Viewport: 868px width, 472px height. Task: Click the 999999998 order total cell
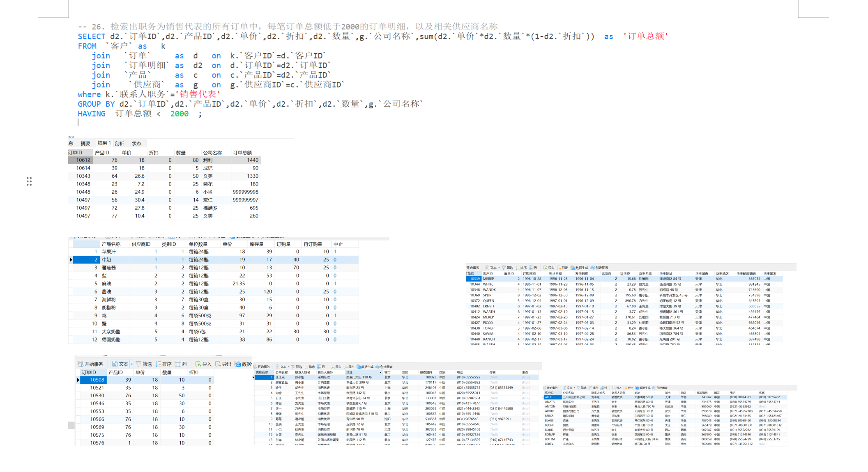click(x=246, y=192)
